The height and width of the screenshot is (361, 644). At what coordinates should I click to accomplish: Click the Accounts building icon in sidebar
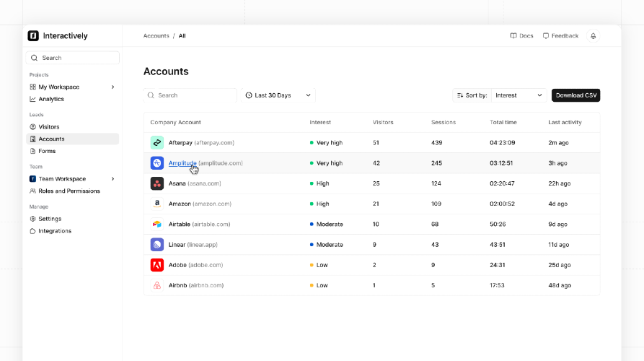(33, 139)
